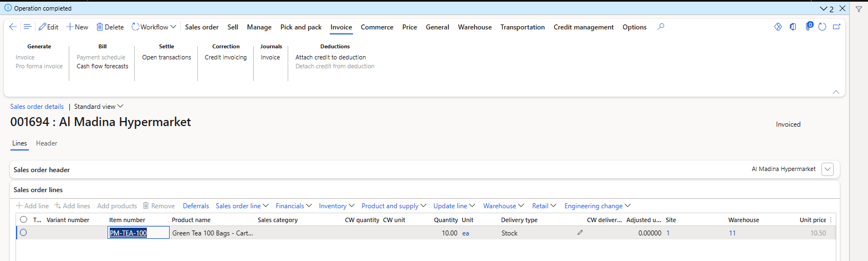Click the ea unit link

466,233
